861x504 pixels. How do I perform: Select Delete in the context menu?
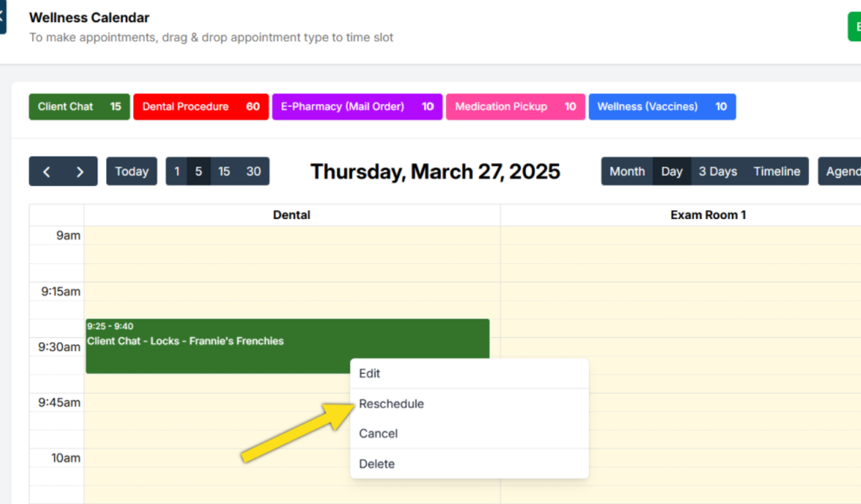point(377,464)
